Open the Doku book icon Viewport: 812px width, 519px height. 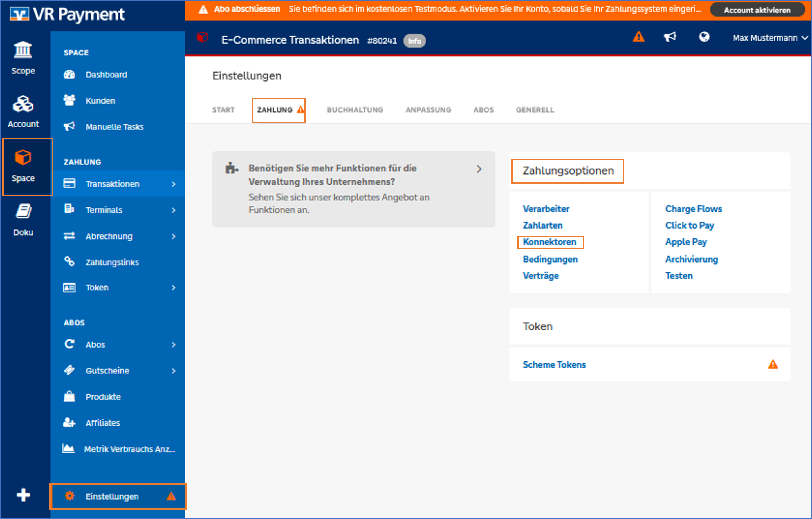pos(24,211)
